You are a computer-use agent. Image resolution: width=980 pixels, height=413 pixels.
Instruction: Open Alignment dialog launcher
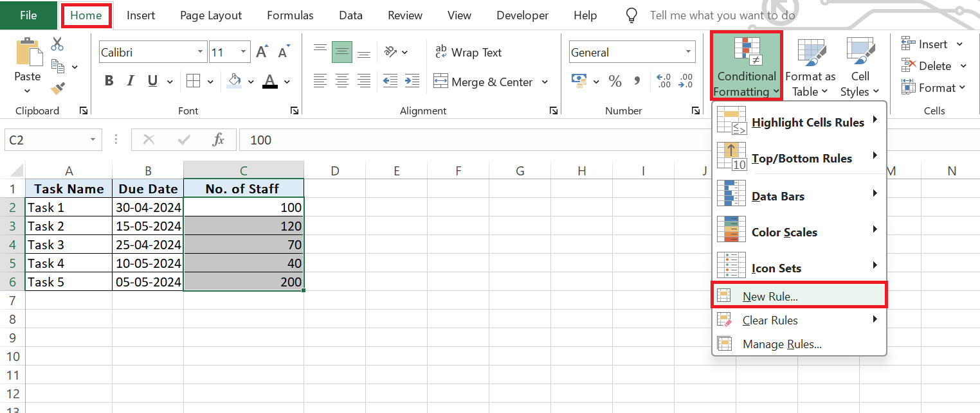(554, 110)
